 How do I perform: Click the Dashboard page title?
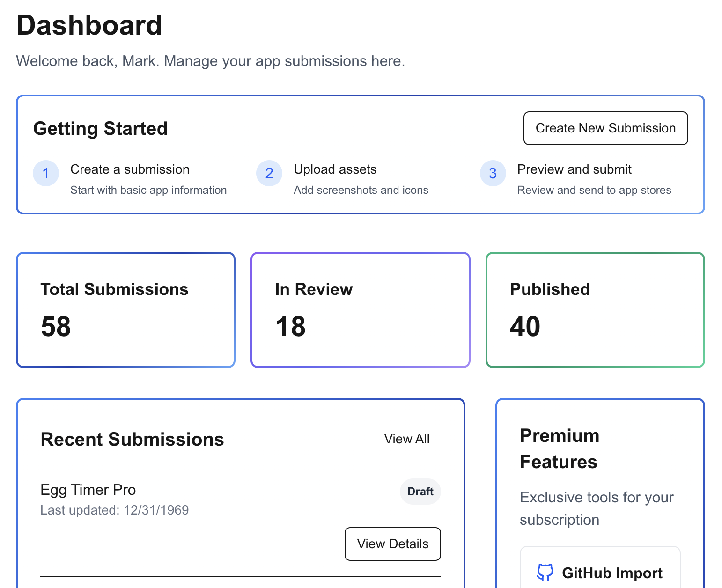tap(89, 25)
